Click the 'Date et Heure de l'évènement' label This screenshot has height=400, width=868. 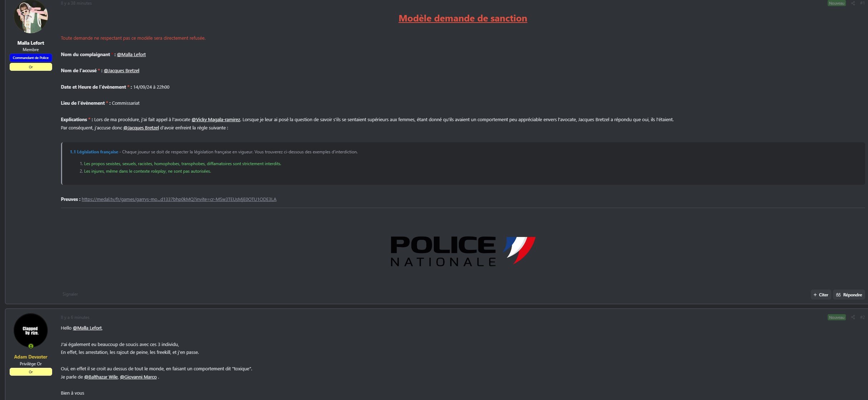tap(93, 87)
